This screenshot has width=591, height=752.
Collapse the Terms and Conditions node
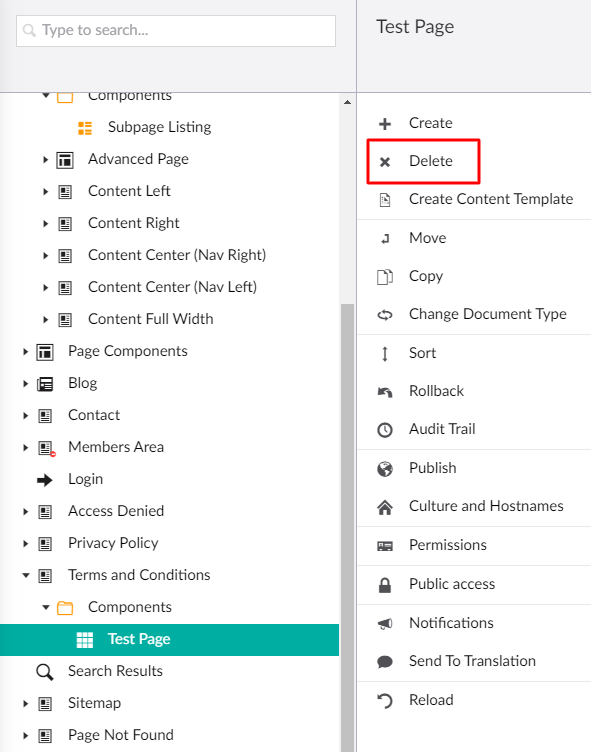[26, 576]
